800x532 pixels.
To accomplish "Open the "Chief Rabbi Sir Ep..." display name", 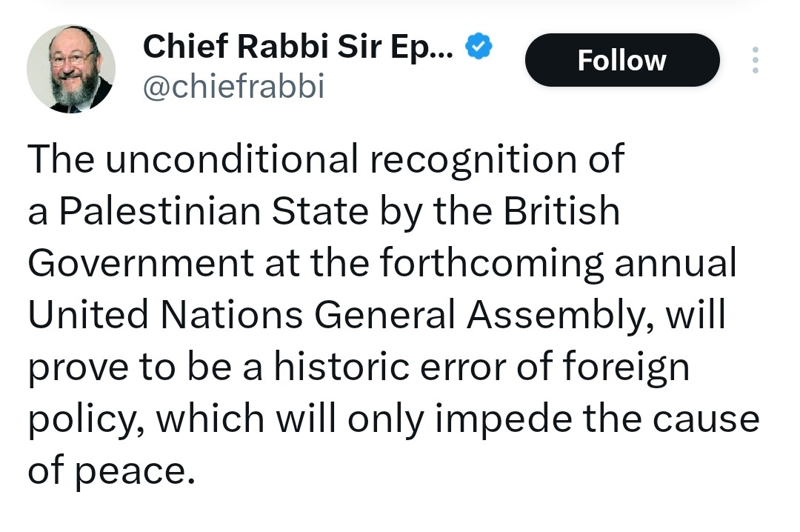I will click(x=301, y=47).
